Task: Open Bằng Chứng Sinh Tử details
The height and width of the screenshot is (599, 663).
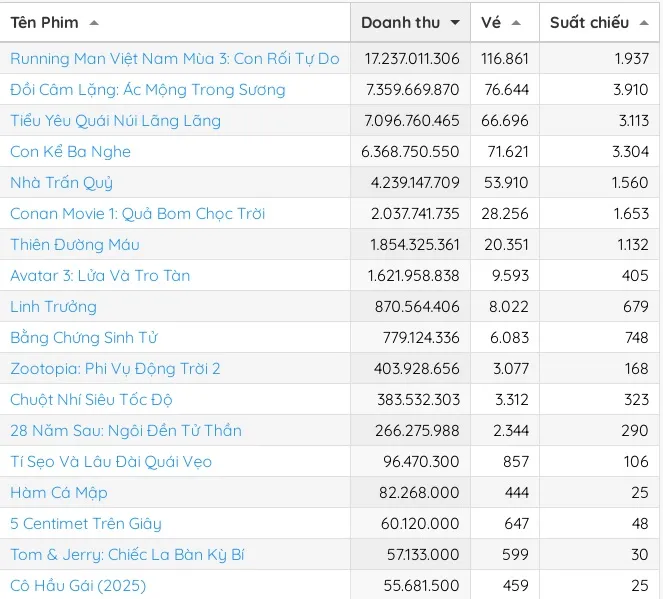Action: (x=84, y=338)
